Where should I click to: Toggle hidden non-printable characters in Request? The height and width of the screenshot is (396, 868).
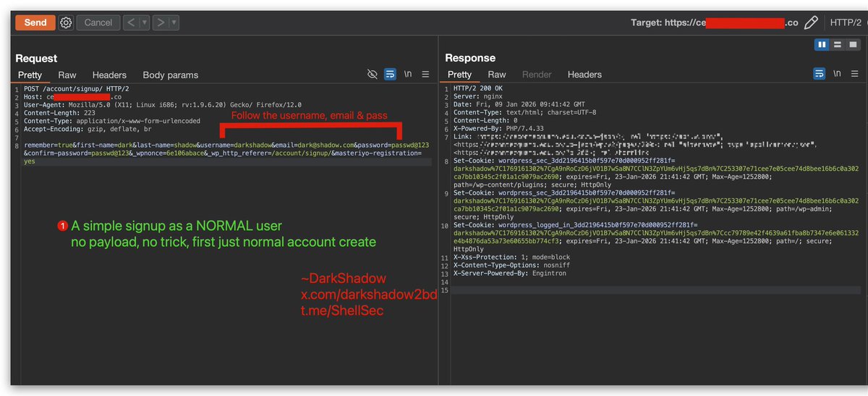pyautogui.click(x=373, y=74)
